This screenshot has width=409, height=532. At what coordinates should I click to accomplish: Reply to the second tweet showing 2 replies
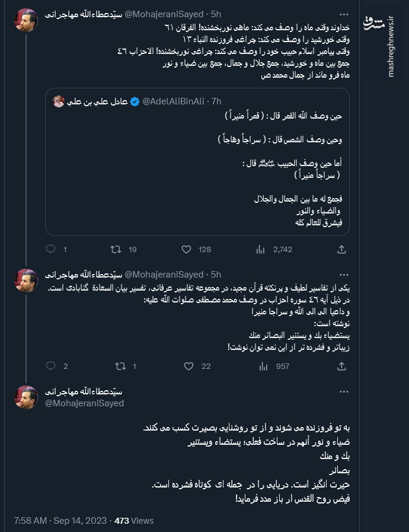[50, 367]
